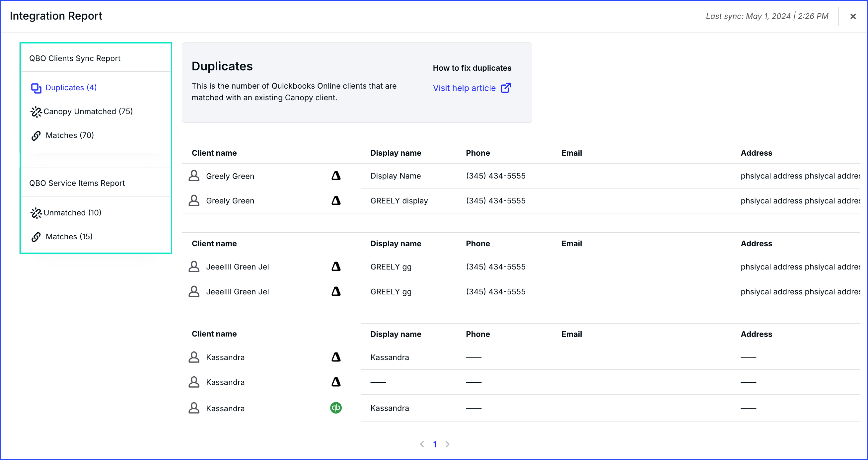This screenshot has height=460, width=868.
Task: Click person icon of first Greely Green row
Action: click(x=194, y=176)
